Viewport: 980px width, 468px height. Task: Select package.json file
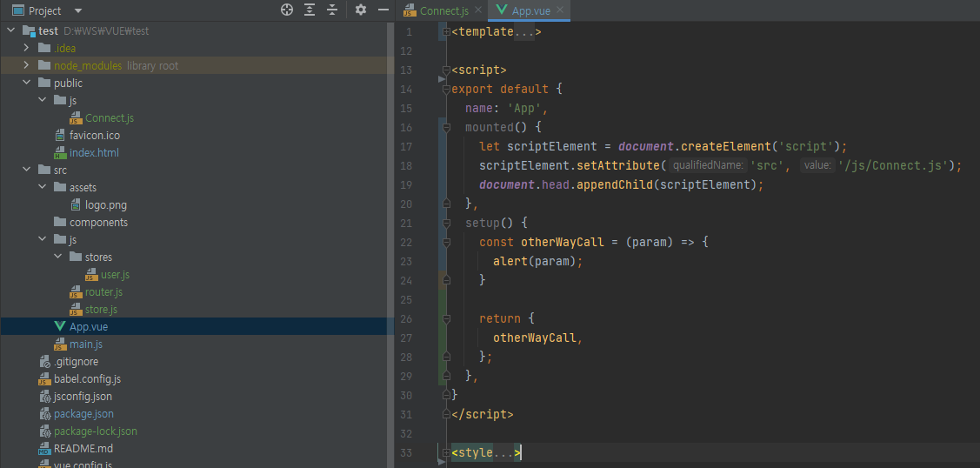(83, 414)
